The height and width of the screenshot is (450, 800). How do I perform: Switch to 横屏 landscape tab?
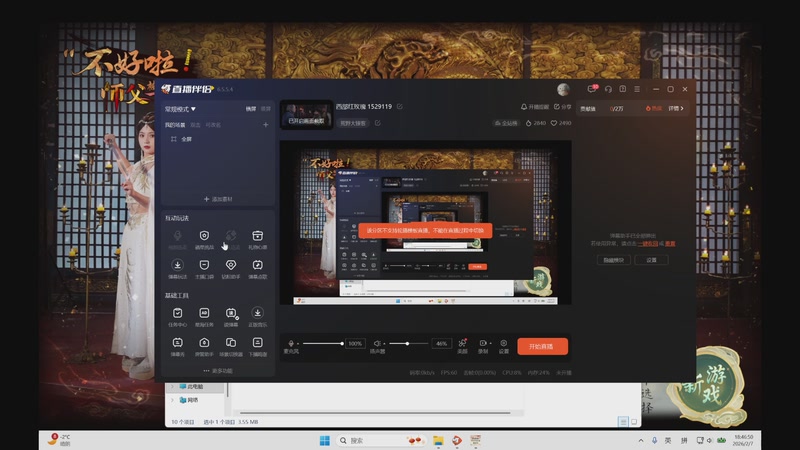coord(251,109)
